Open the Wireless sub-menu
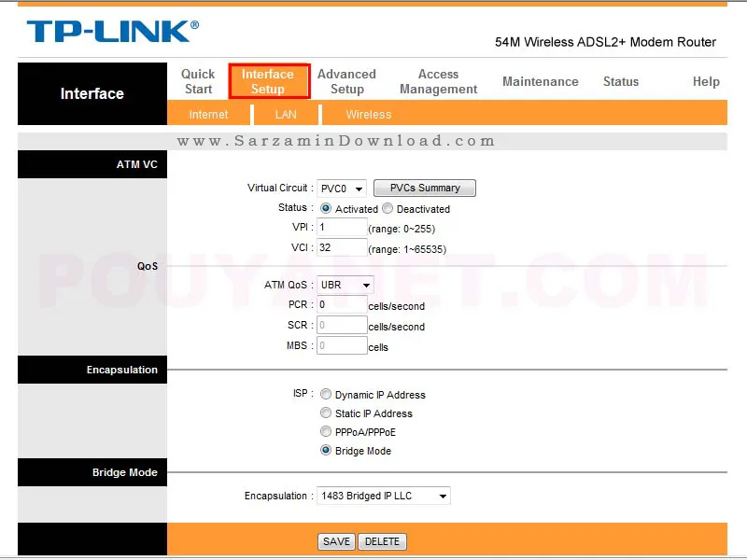Image resolution: width=747 pixels, height=560 pixels. point(368,115)
